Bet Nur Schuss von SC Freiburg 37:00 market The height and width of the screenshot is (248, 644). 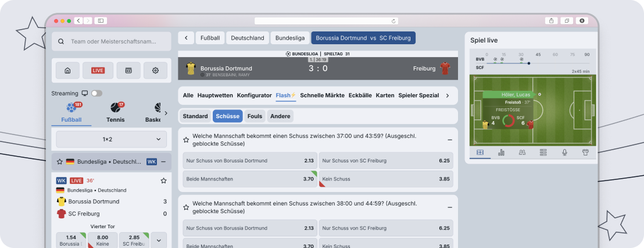click(x=386, y=161)
